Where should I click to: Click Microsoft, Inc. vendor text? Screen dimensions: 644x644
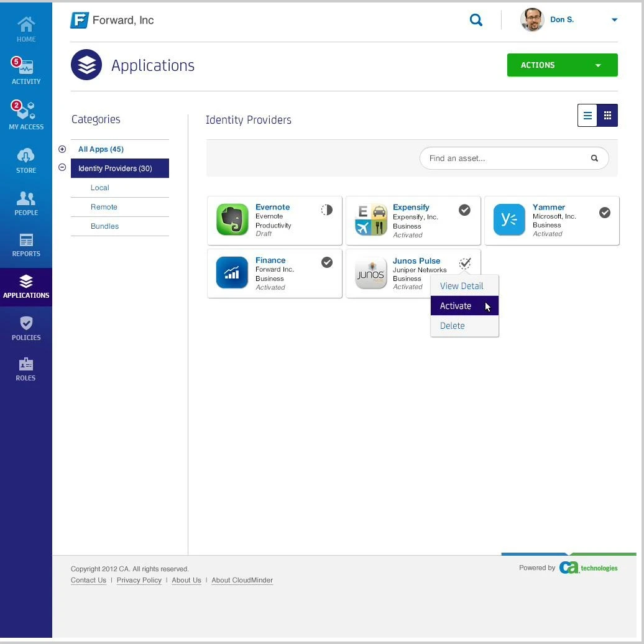[554, 216]
